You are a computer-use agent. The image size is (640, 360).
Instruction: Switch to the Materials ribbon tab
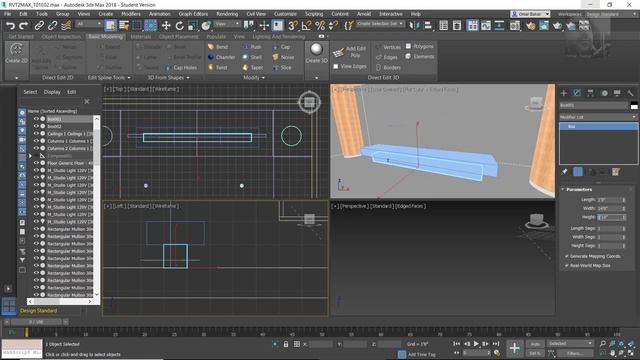point(141,36)
